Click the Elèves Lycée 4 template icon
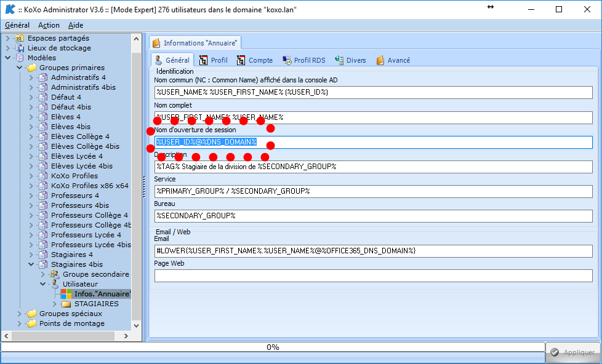 (x=43, y=157)
